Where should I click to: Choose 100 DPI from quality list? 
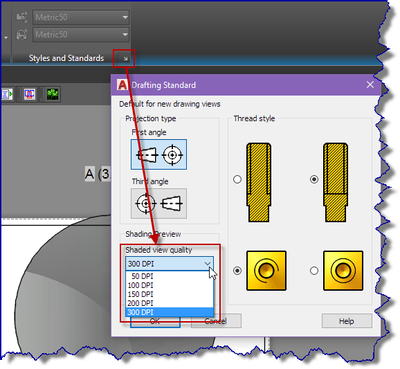point(169,285)
